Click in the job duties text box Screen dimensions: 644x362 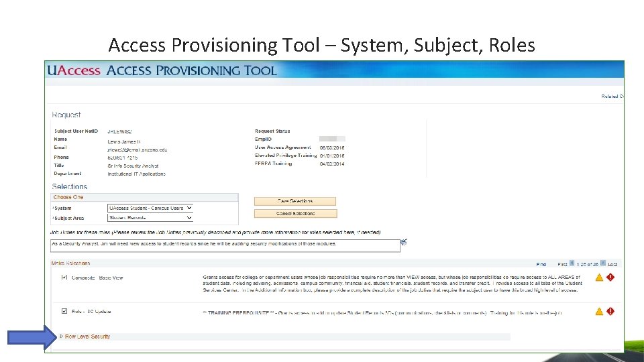tap(225, 245)
